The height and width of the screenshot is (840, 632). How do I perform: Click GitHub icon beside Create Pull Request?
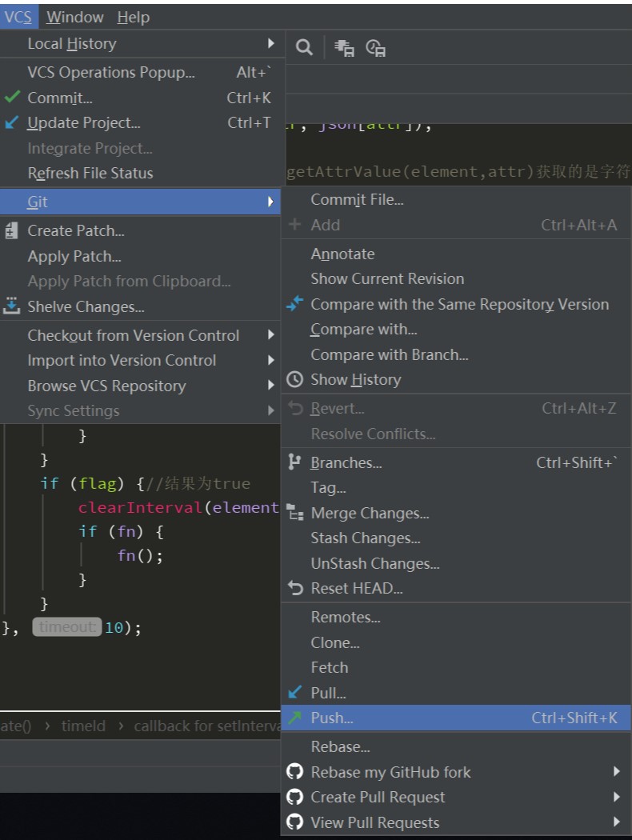294,797
